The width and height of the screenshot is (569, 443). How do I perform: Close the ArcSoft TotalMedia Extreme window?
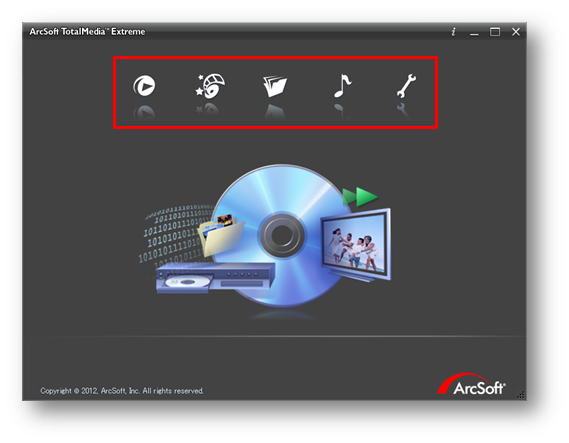[x=516, y=32]
